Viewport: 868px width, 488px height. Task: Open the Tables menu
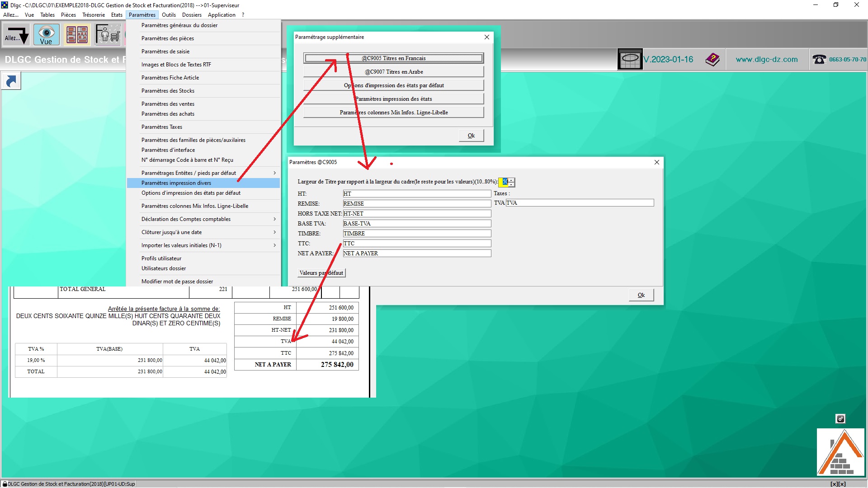47,15
